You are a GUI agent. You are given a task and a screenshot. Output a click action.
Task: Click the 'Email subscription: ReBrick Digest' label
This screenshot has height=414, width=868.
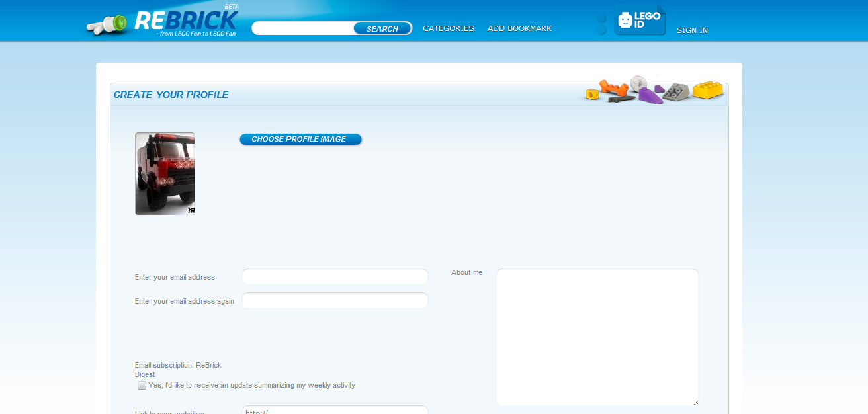[178, 370]
